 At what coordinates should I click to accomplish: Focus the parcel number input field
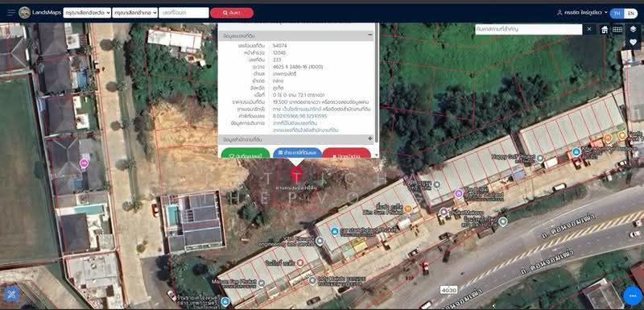(184, 13)
